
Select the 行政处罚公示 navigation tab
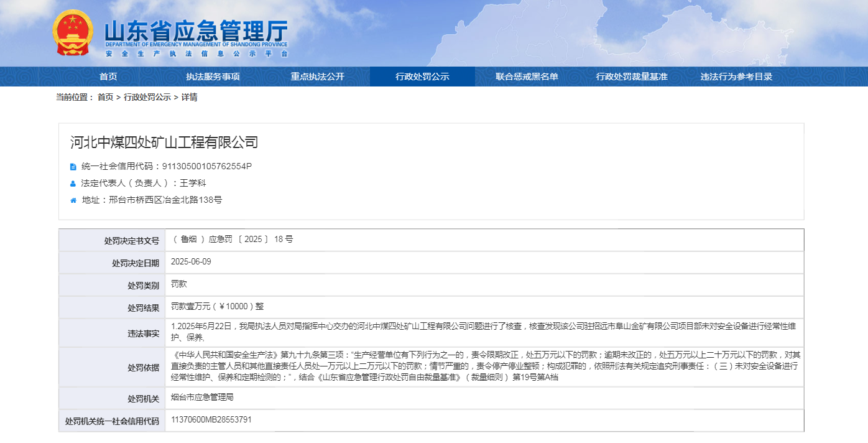click(x=422, y=77)
